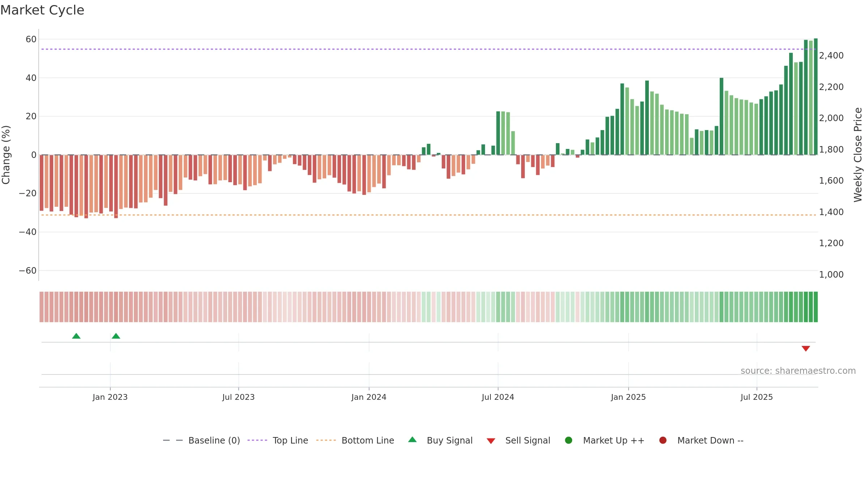Click the 60 left axis value
Viewport: 868px width, 488px height.
[31, 39]
